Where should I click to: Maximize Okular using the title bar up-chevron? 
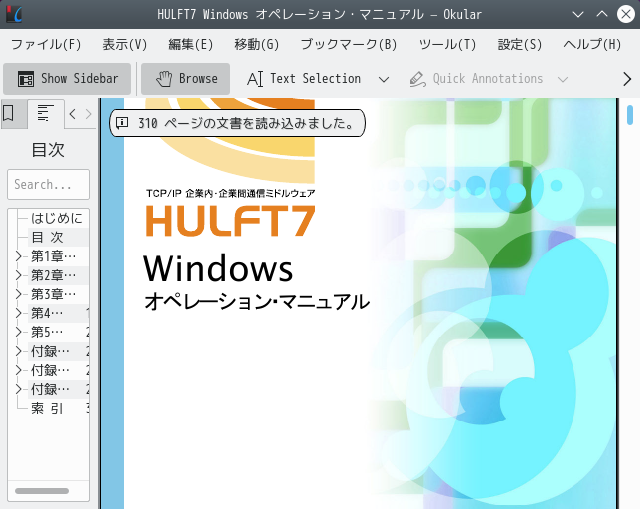point(602,14)
